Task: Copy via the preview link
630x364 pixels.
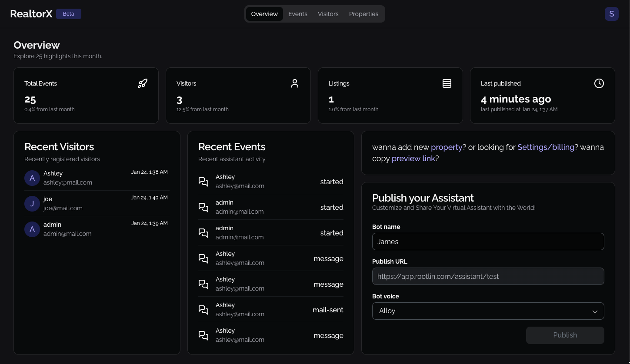Action: point(413,159)
